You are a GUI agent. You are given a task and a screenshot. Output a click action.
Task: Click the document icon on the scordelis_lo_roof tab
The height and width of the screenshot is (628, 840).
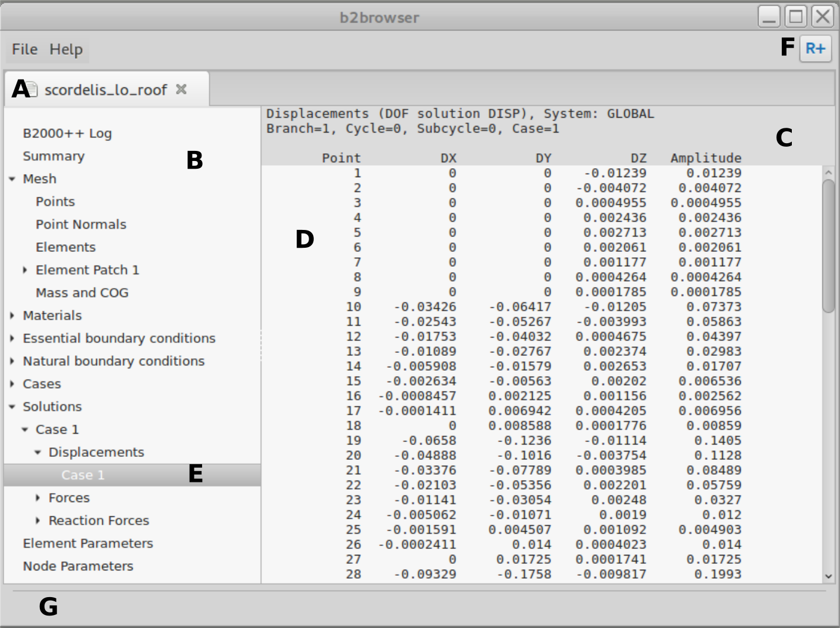tap(33, 90)
